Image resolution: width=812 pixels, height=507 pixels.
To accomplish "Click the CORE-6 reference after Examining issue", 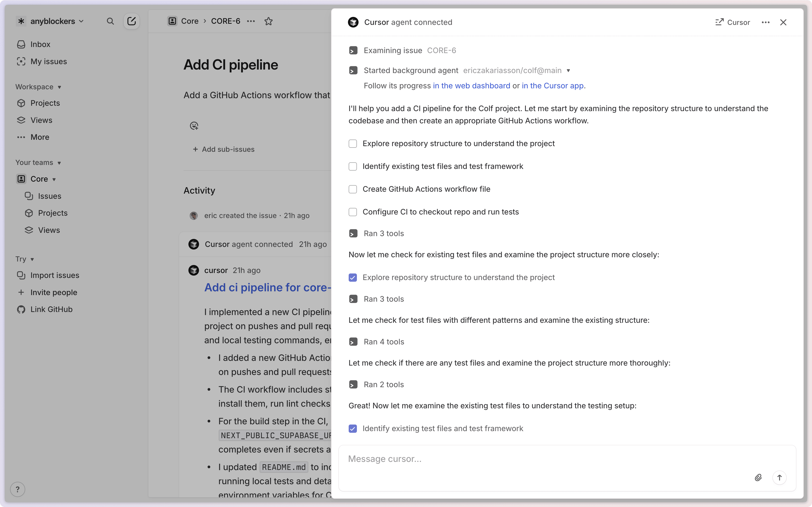I will coord(441,50).
